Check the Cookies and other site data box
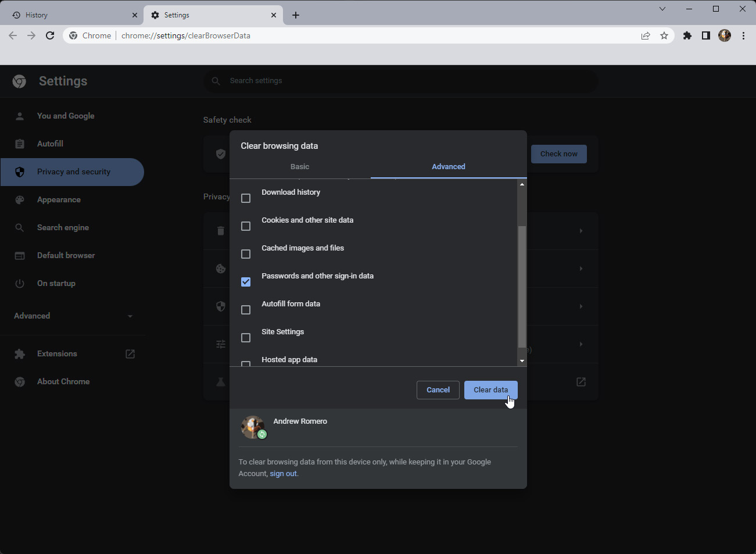Image resolution: width=756 pixels, height=554 pixels. pos(246,226)
